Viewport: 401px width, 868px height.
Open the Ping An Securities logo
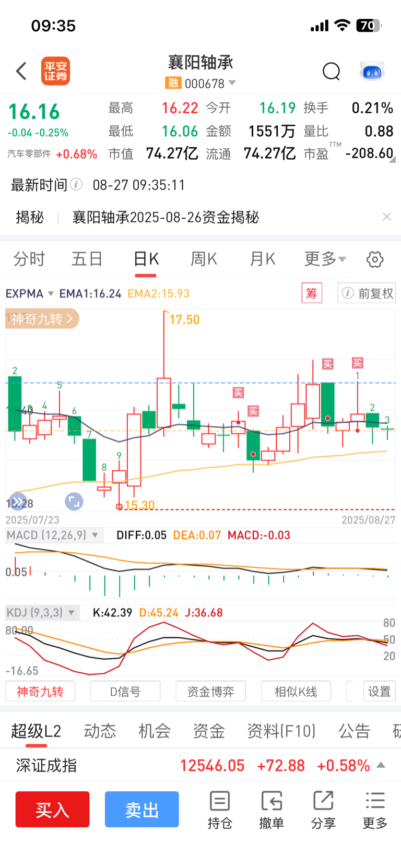pyautogui.click(x=55, y=71)
